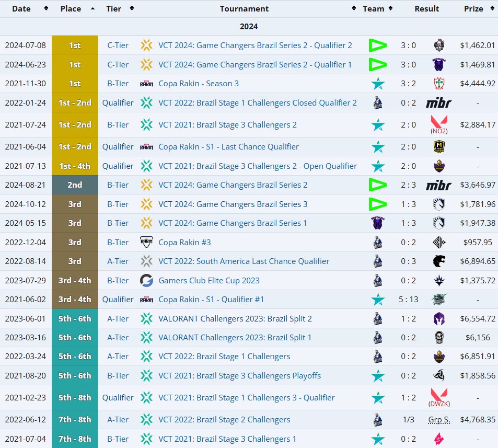The width and height of the screenshot is (498, 448).
Task: Open Copa Rakin - S1 - Last Chance Qualifier
Action: point(229,147)
